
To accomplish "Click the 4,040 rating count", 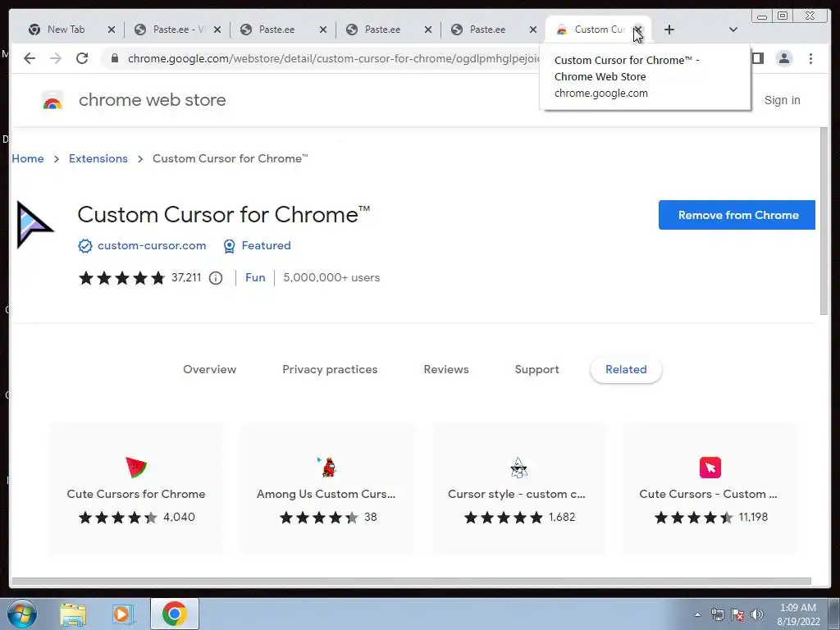I will pyautogui.click(x=179, y=517).
